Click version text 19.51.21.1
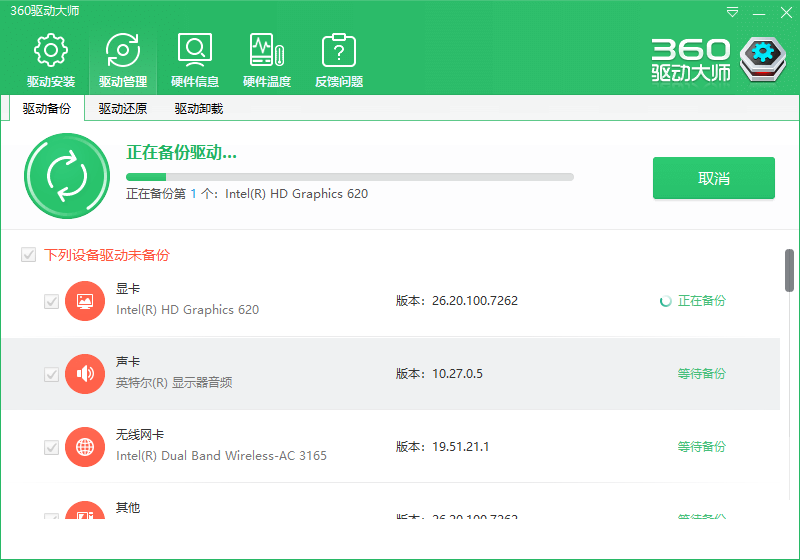The width and height of the screenshot is (800, 560). click(461, 447)
